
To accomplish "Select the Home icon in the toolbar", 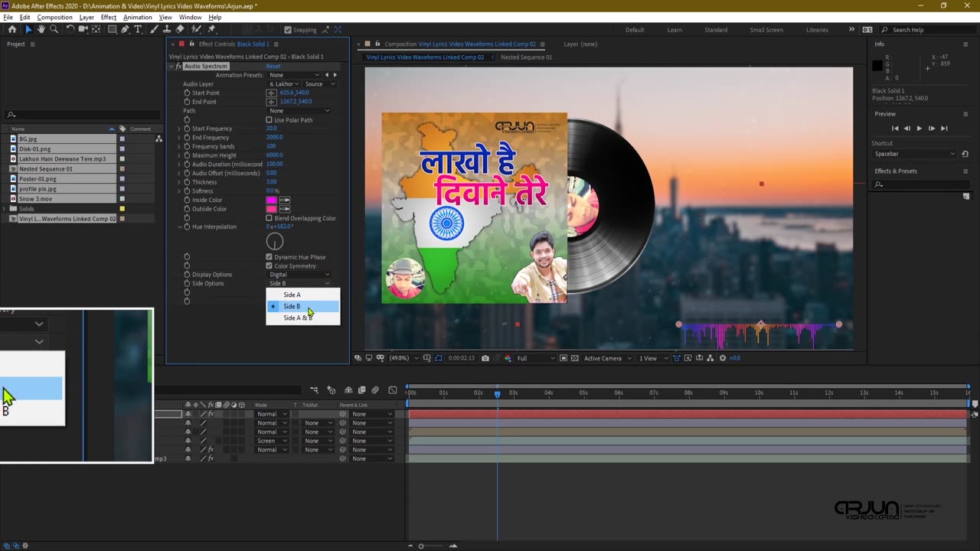I will [x=11, y=29].
